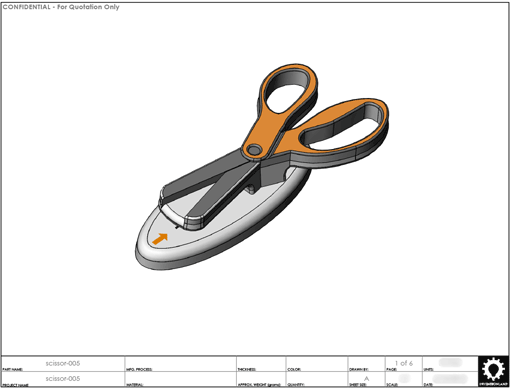Click the Thickness field
Screen dimensions: 510x388
[x=261, y=364]
